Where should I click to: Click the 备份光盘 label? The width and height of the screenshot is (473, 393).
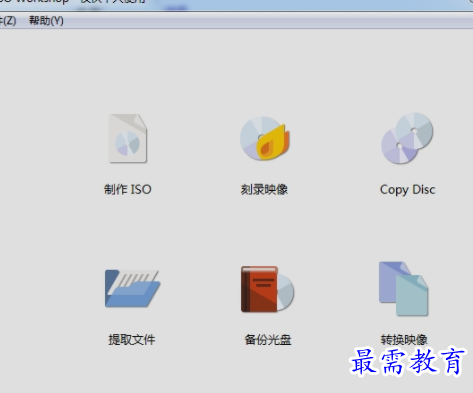click(x=268, y=340)
